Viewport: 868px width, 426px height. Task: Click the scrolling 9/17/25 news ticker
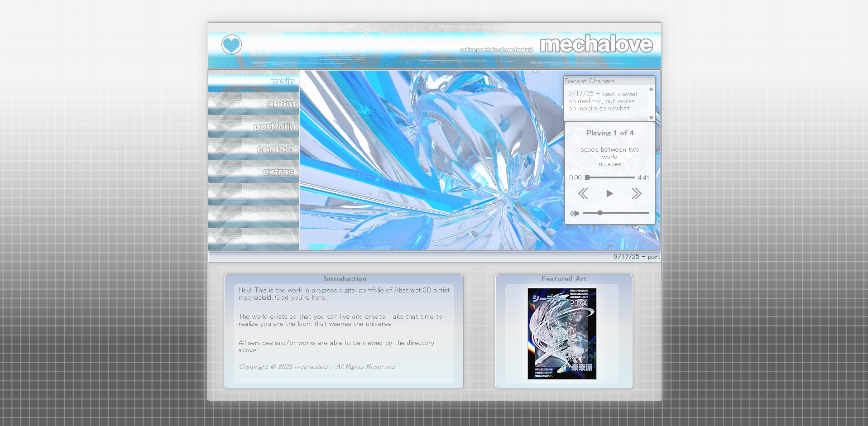tap(636, 257)
